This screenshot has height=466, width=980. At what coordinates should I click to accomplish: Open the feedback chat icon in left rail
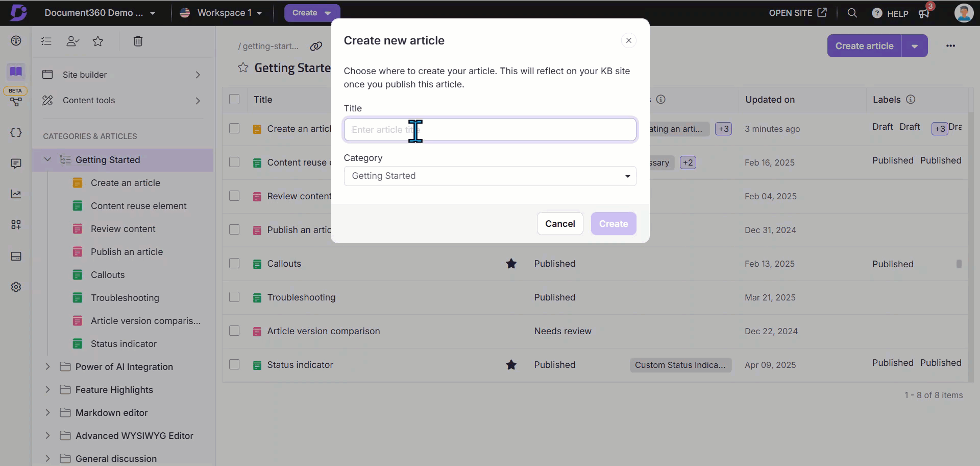click(x=16, y=164)
